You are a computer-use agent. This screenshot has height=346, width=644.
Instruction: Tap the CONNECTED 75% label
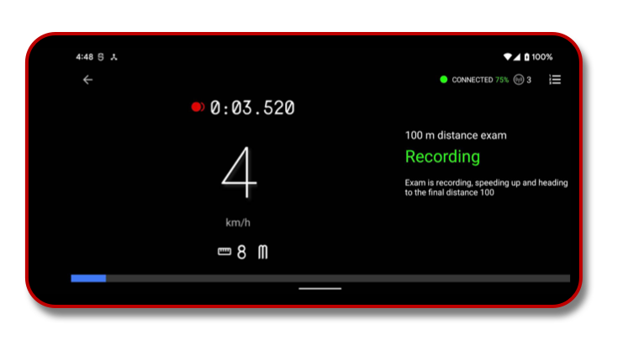480,80
